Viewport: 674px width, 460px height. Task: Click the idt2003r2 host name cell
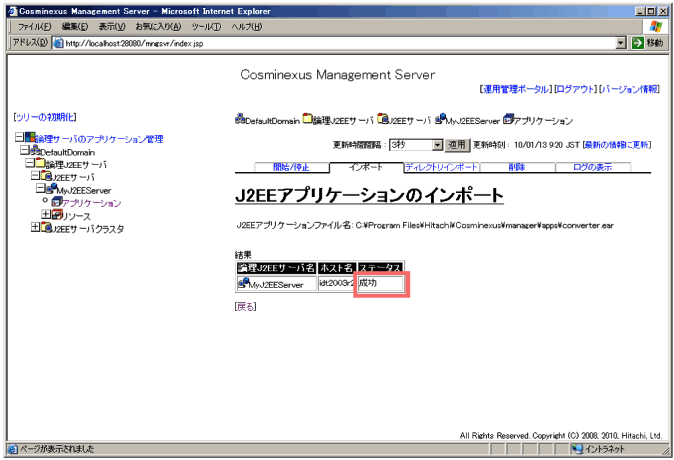[x=335, y=283]
